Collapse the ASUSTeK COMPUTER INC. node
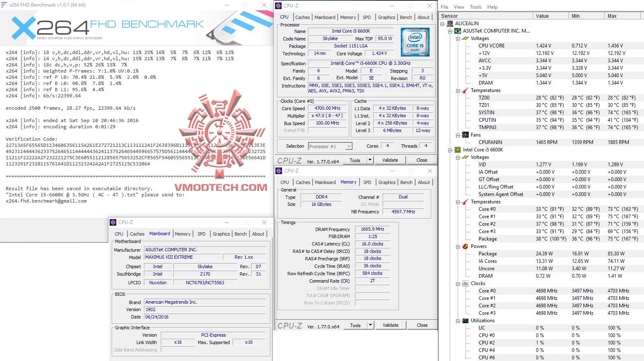This screenshot has width=644, height=361. pos(450,31)
